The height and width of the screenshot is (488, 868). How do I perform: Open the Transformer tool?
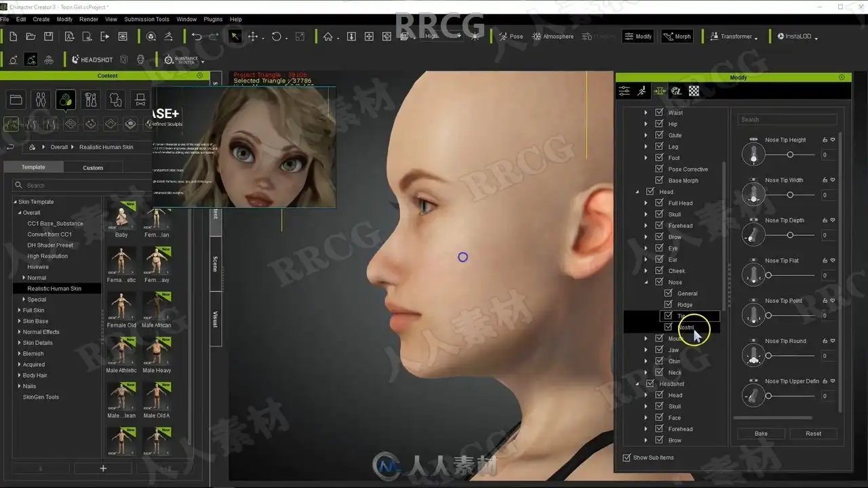734,37
